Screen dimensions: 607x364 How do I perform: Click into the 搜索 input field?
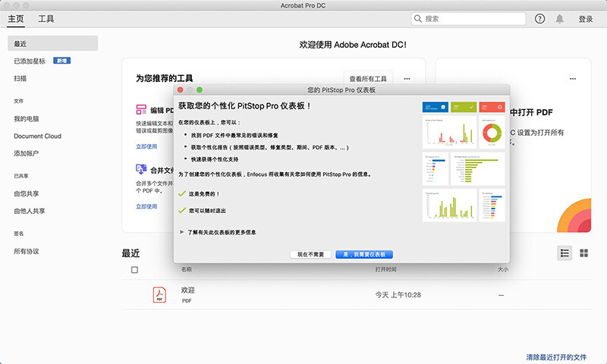pos(468,18)
